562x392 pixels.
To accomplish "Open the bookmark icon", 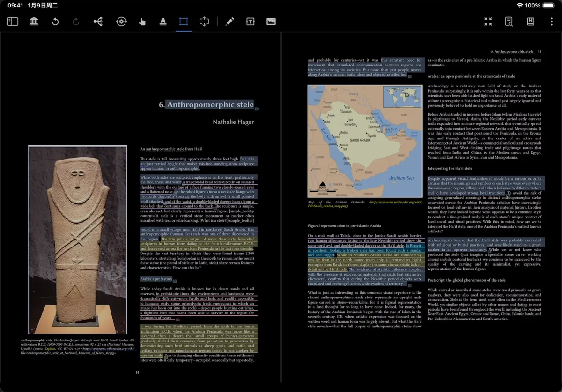I will coord(530,22).
